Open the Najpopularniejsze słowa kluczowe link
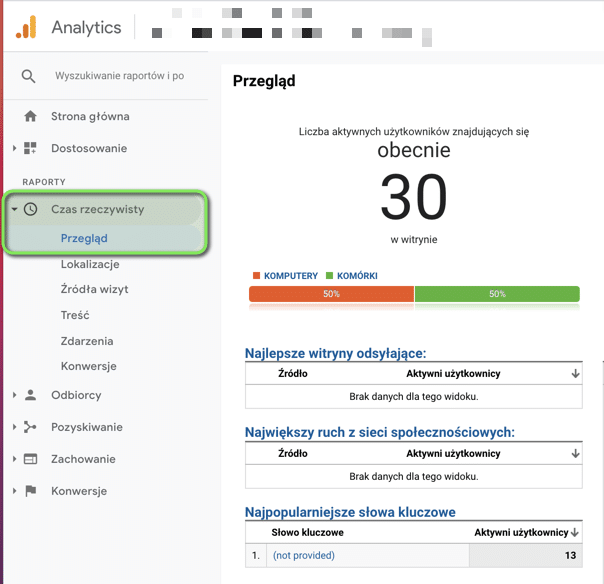 (350, 512)
